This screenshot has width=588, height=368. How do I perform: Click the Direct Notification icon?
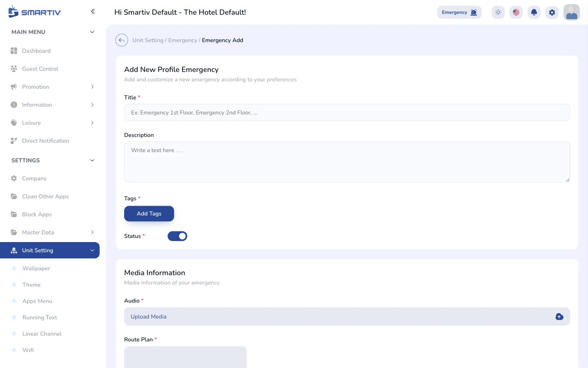[14, 141]
